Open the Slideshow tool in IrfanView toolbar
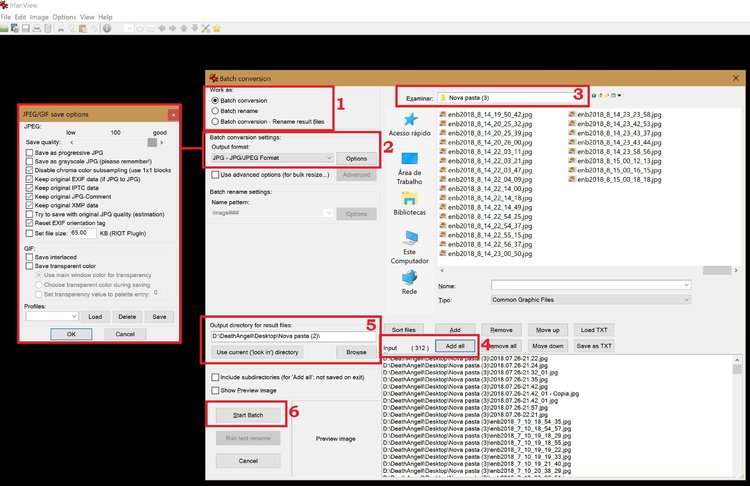The image size is (750, 486). pyautogui.click(x=15, y=28)
